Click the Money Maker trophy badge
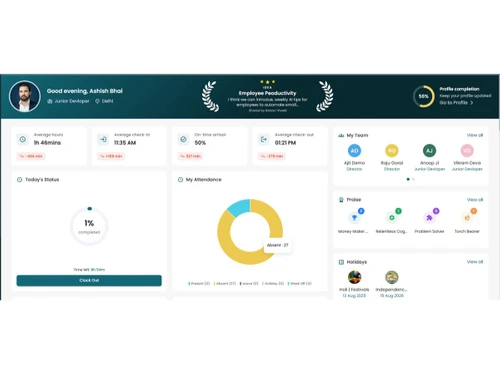 (x=354, y=218)
